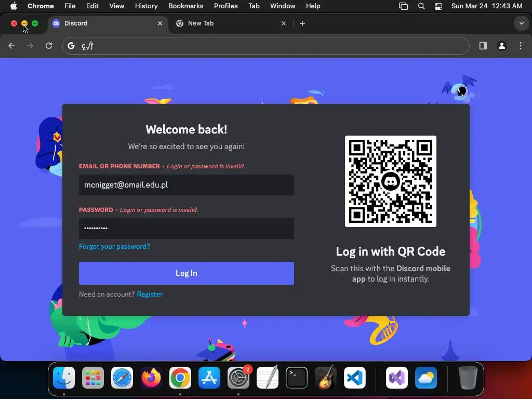The image size is (532, 399).
Task: Open Chrome three-dot menu
Action: pos(521,46)
